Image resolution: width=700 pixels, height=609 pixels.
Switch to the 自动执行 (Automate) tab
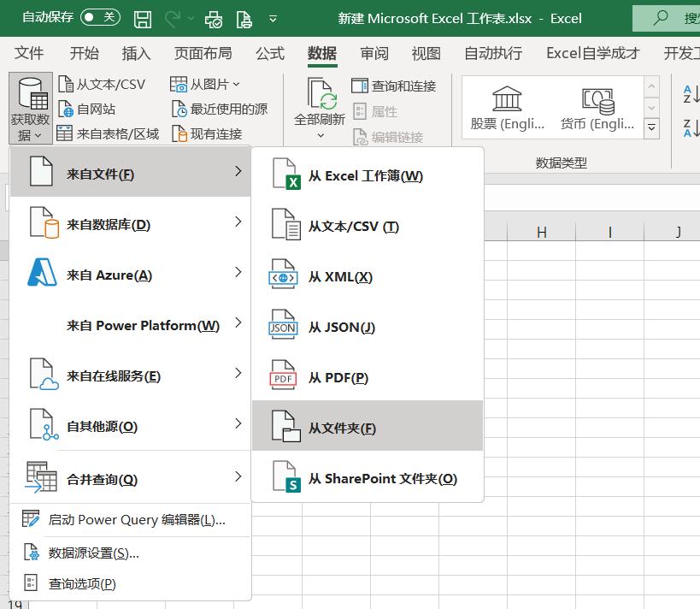coord(493,53)
